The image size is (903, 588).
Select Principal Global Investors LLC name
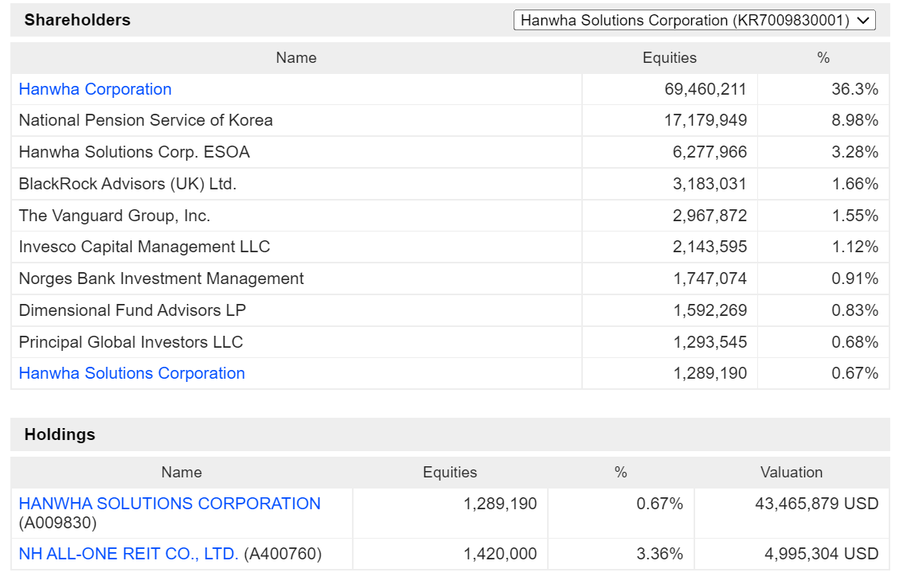pyautogui.click(x=131, y=342)
